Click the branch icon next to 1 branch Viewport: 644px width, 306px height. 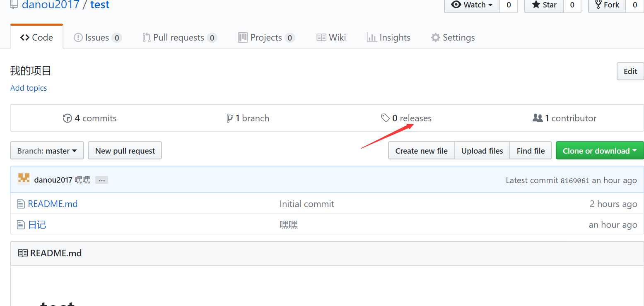(x=230, y=118)
